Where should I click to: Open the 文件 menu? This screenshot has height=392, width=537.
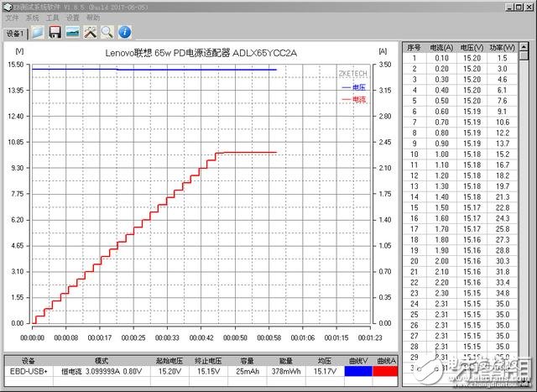(12, 17)
